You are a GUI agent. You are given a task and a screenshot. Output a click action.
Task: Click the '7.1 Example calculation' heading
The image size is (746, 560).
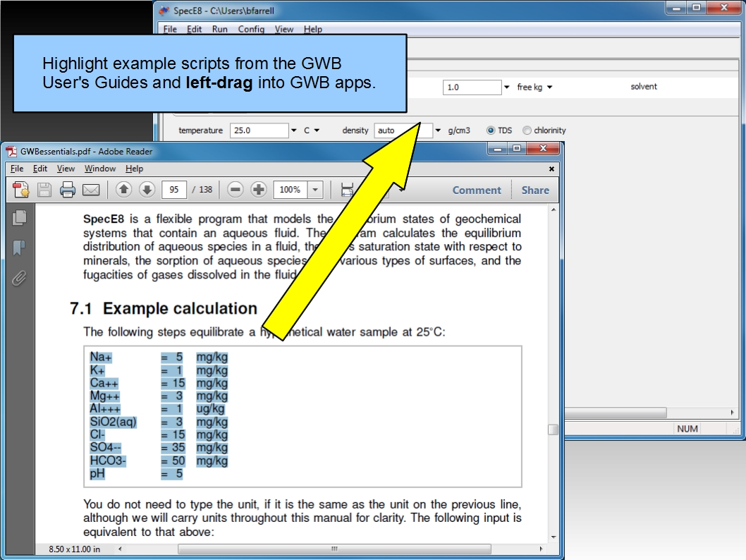point(164,308)
